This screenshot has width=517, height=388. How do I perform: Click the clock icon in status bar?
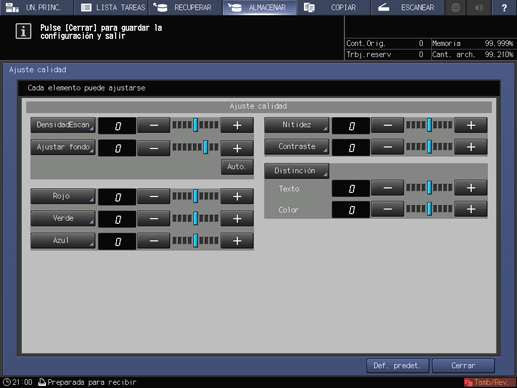[6, 382]
